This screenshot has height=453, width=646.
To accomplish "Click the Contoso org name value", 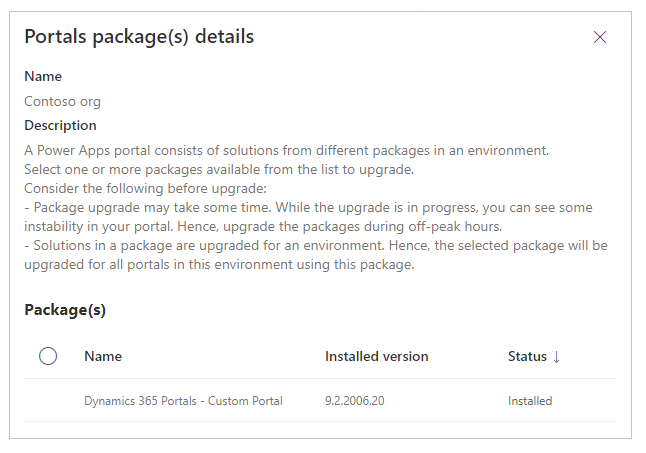I will coord(62,101).
